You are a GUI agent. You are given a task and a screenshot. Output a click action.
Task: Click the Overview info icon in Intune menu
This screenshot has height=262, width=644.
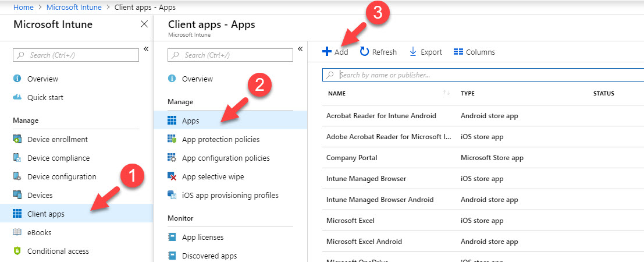(17, 79)
